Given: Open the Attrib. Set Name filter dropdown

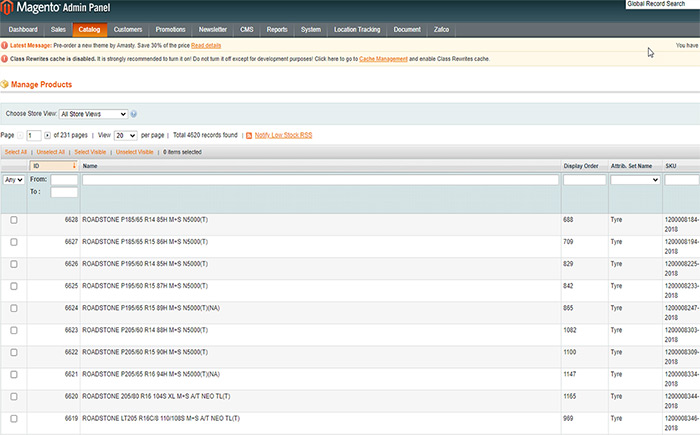Looking at the screenshot, I should coord(635,180).
